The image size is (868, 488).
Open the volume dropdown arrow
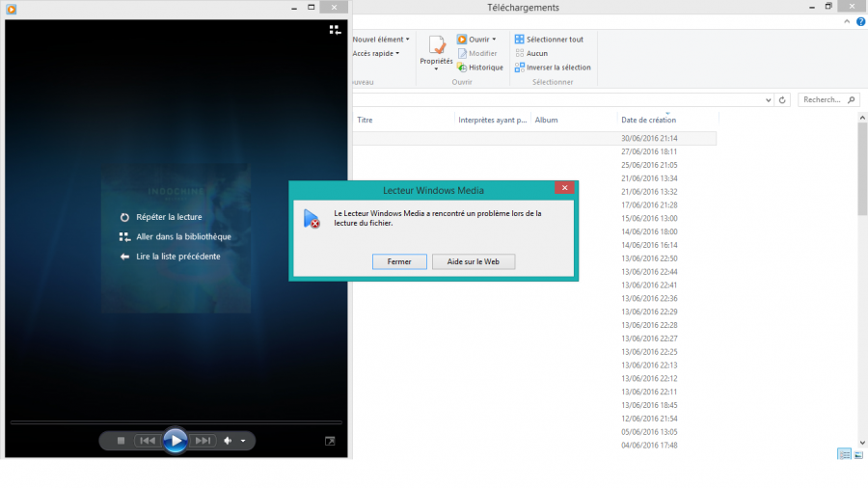tap(243, 441)
